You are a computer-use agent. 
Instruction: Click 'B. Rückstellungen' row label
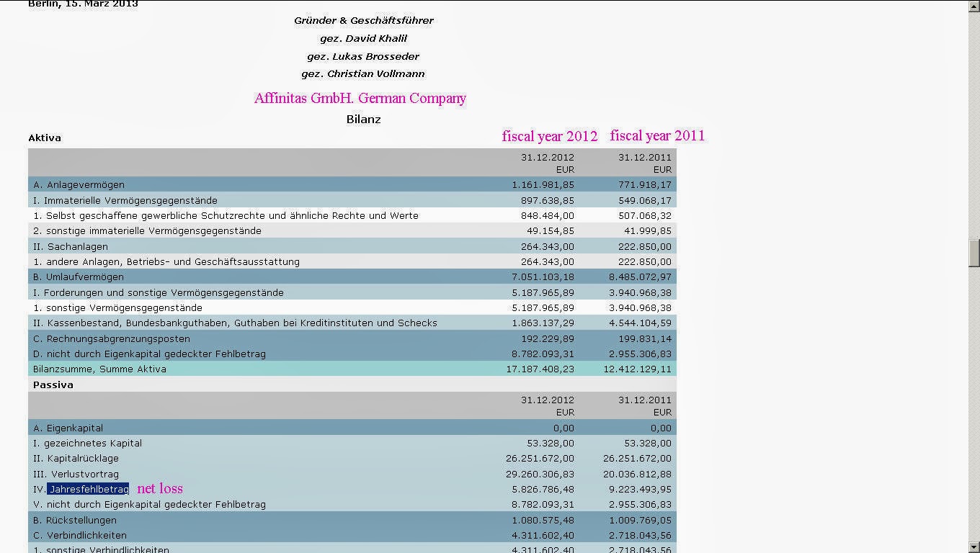click(x=75, y=520)
